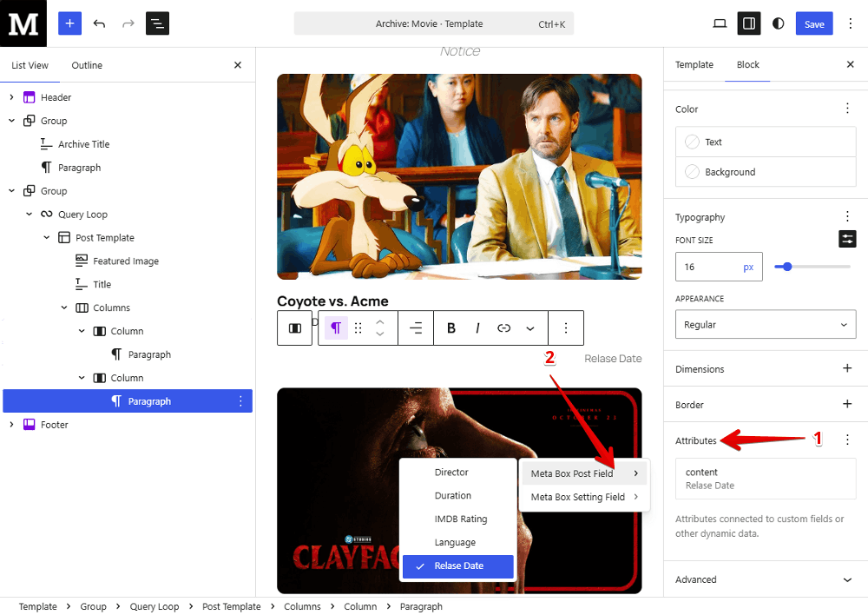Toggle italic formatting
Viewport: 868px width, 615px height.
tap(477, 328)
